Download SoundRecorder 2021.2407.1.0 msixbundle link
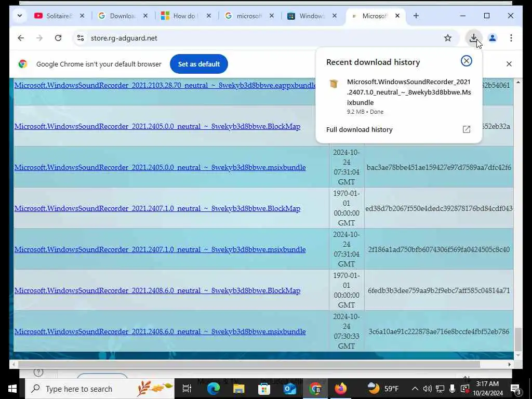This screenshot has width=532, height=399. 160,249
